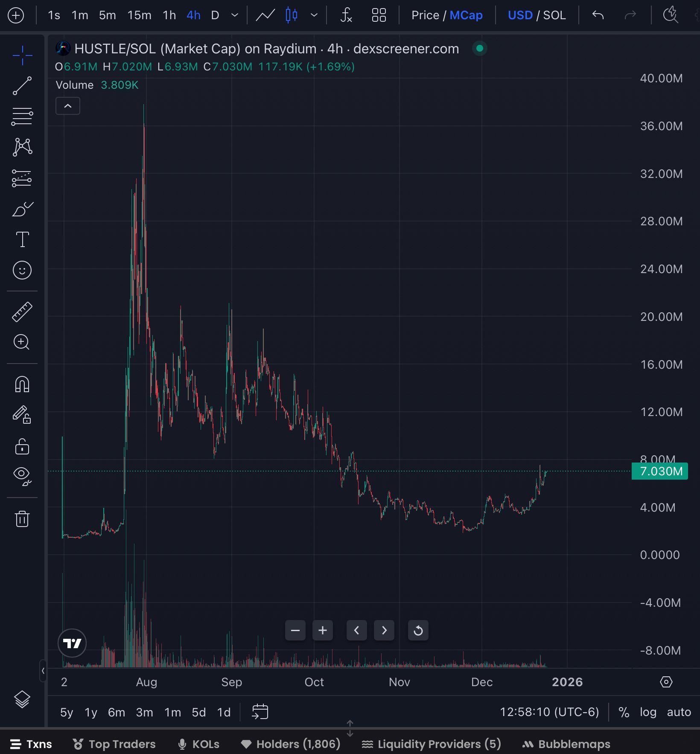Screen dimensions: 700x754
Task: Reset the chart view
Action: click(418, 630)
